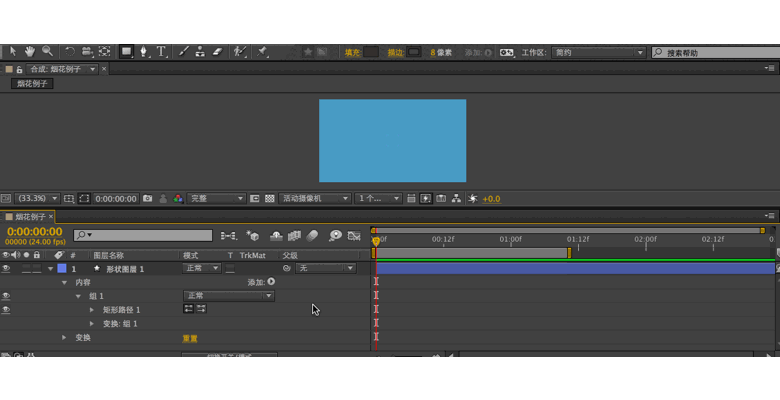This screenshot has height=400, width=780.
Task: Open the 活动摄像机 camera view dropdown
Action: tap(315, 199)
